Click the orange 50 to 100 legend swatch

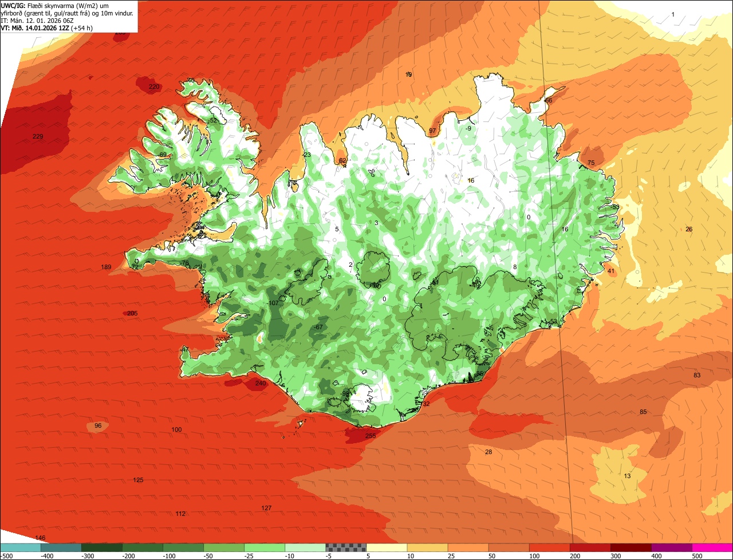click(509, 547)
